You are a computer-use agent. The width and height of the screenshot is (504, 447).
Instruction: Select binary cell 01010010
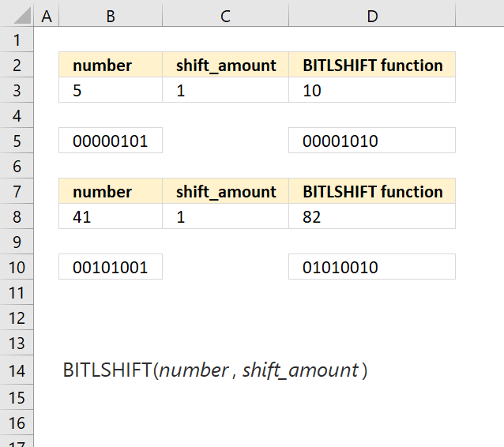(x=372, y=267)
